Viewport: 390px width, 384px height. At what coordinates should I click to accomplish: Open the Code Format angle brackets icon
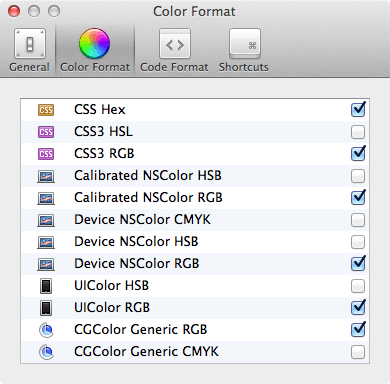point(175,44)
